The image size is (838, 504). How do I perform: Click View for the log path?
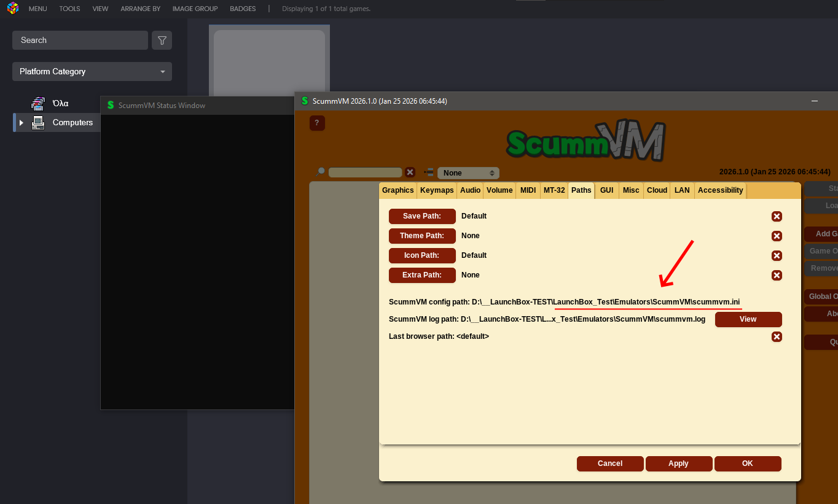pyautogui.click(x=748, y=319)
